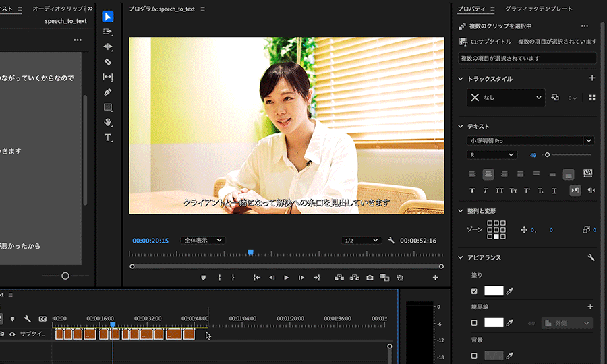Select the Hand tool
Image resolution: width=607 pixels, height=364 pixels.
click(x=108, y=122)
